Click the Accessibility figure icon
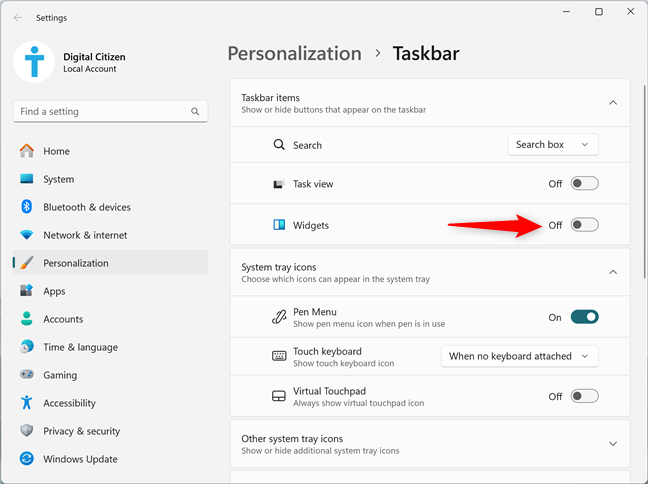Viewport: 648px width, 484px height. [26, 403]
